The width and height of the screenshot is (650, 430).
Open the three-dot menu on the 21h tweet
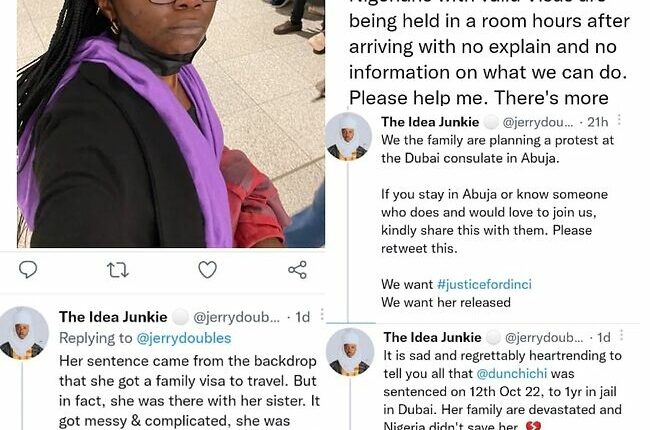[x=619, y=120]
